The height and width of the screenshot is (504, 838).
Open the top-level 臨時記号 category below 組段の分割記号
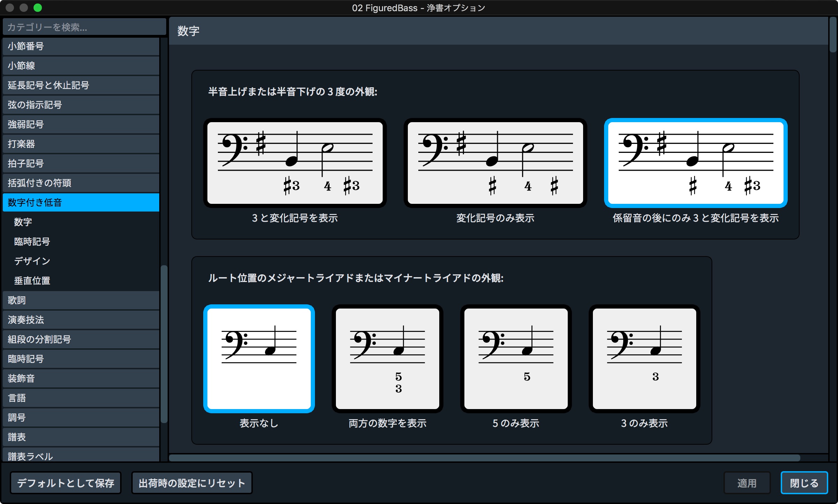tap(81, 359)
